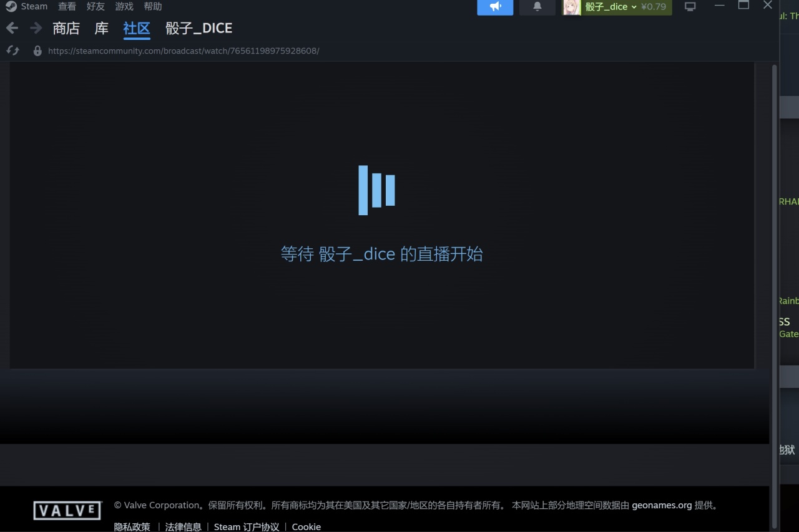Minimize the Steam window
This screenshot has width=799, height=532.
tap(720, 5)
